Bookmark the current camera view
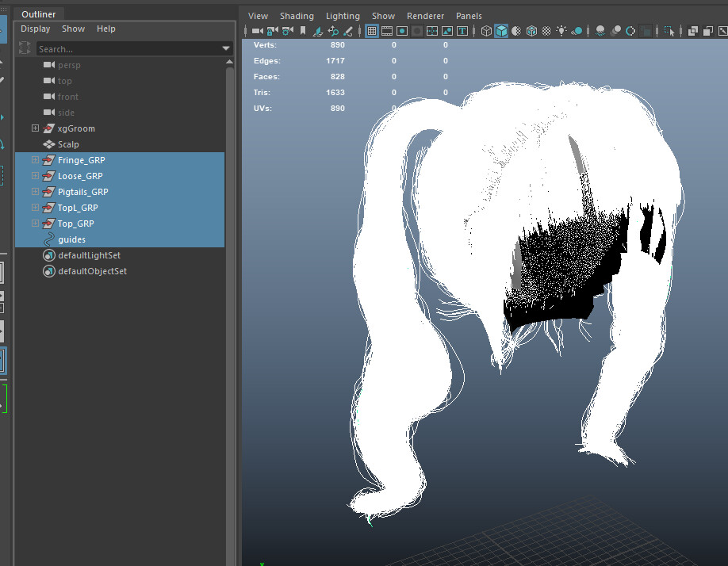Image resolution: width=728 pixels, height=566 pixels. (303, 31)
